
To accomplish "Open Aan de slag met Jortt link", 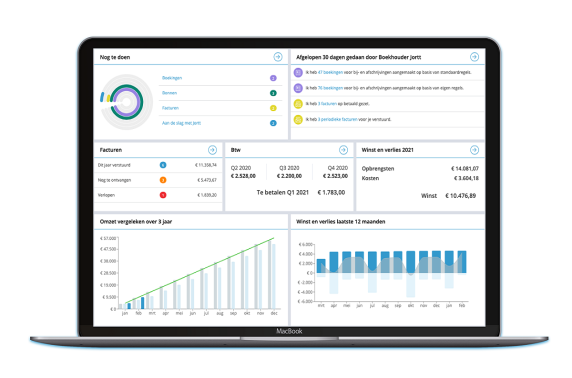I will point(181,123).
